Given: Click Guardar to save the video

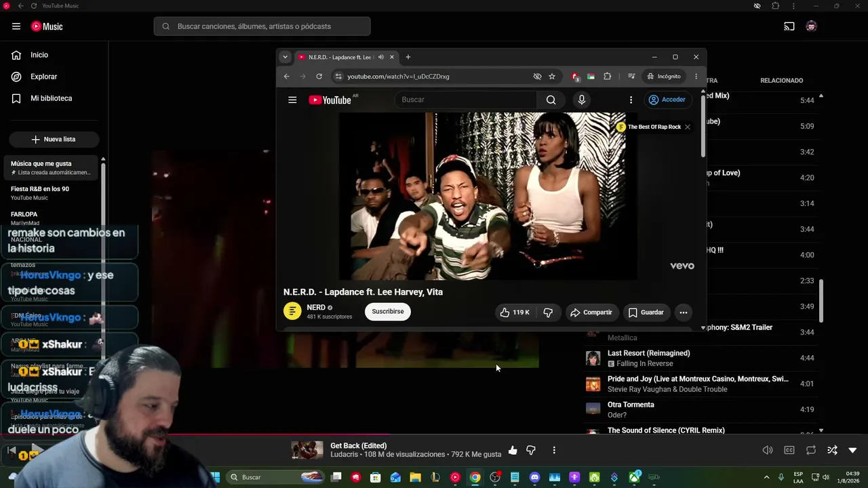Looking at the screenshot, I should click(x=646, y=312).
